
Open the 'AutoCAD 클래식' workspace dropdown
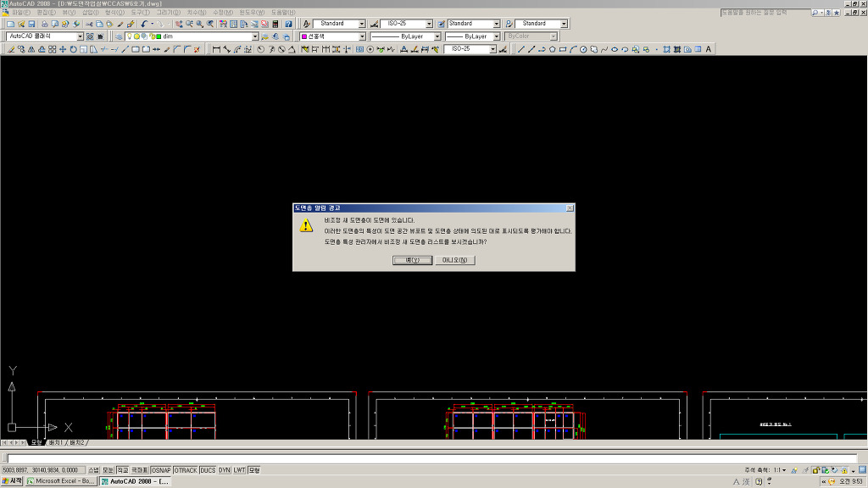click(x=81, y=37)
